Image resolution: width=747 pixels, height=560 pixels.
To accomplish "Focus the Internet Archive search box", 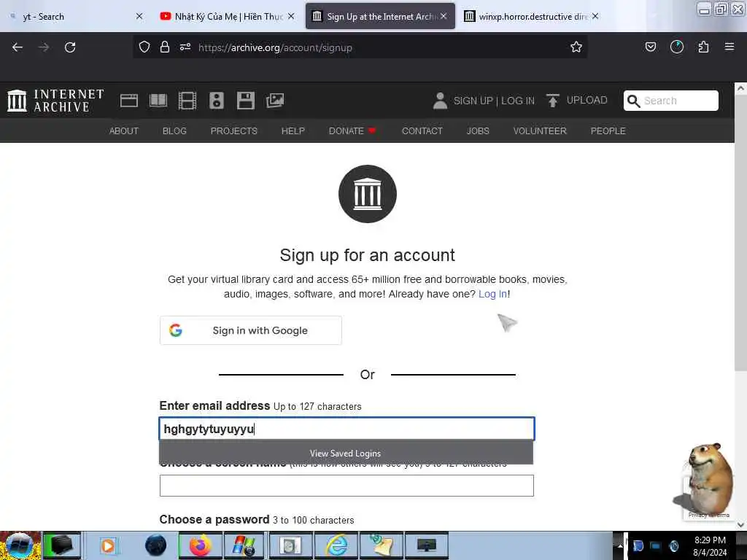I will [x=671, y=101].
